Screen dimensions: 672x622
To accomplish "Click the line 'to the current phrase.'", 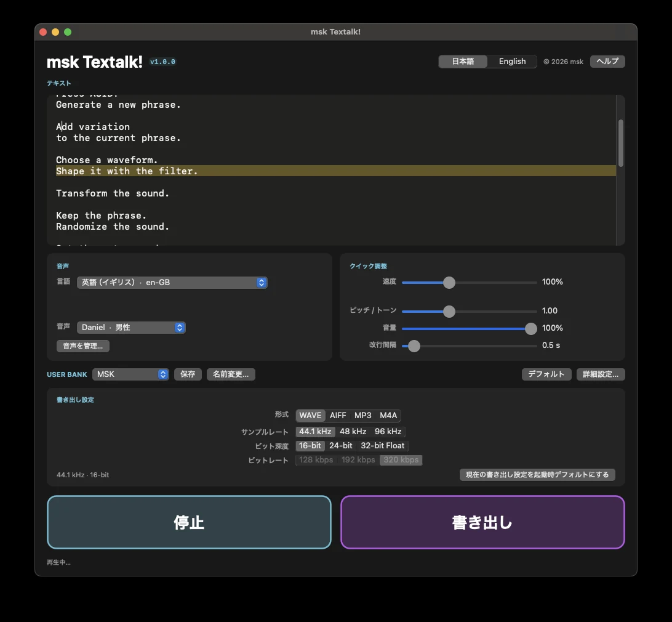I will click(118, 138).
